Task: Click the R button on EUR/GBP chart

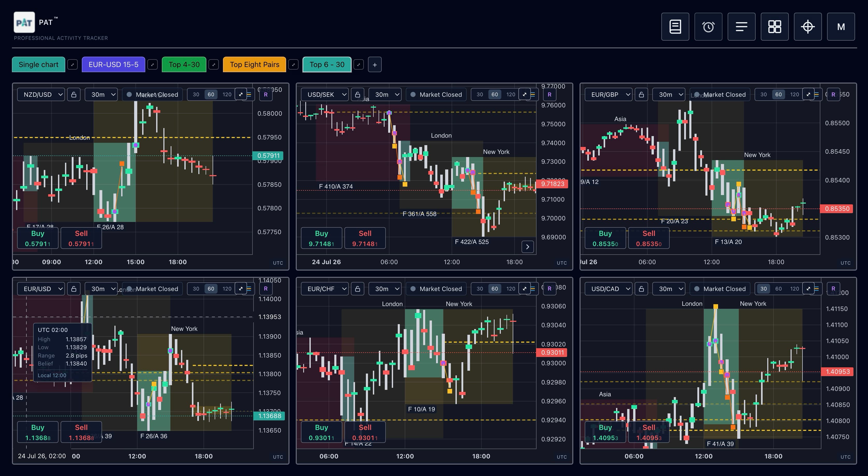Action: click(x=833, y=95)
